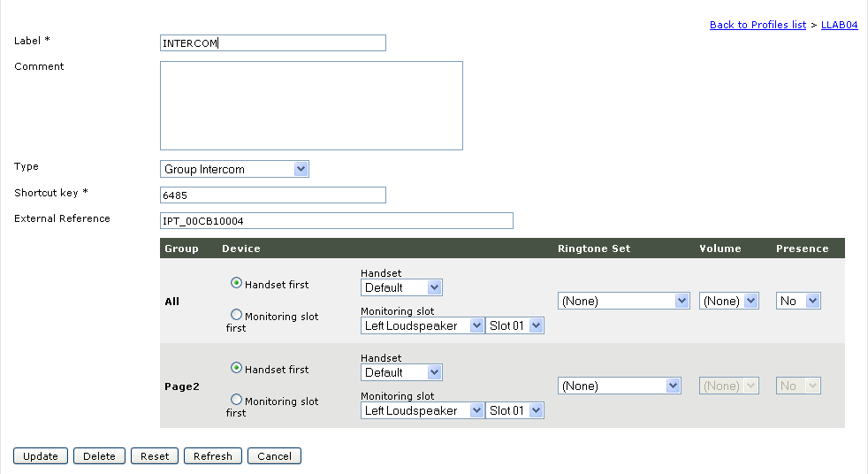Image resolution: width=868 pixels, height=474 pixels.
Task: Open the LLAB04 breadcrumb link
Action: coord(839,25)
